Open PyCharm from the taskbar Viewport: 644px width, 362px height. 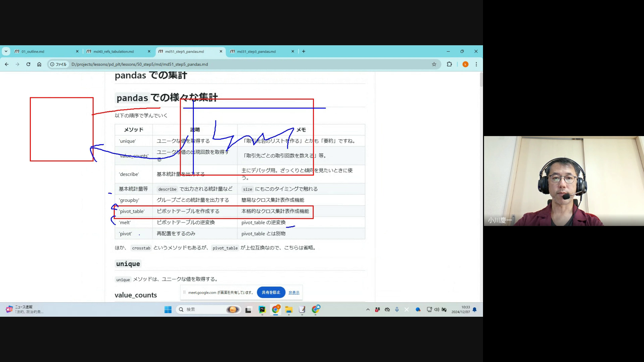click(x=262, y=310)
